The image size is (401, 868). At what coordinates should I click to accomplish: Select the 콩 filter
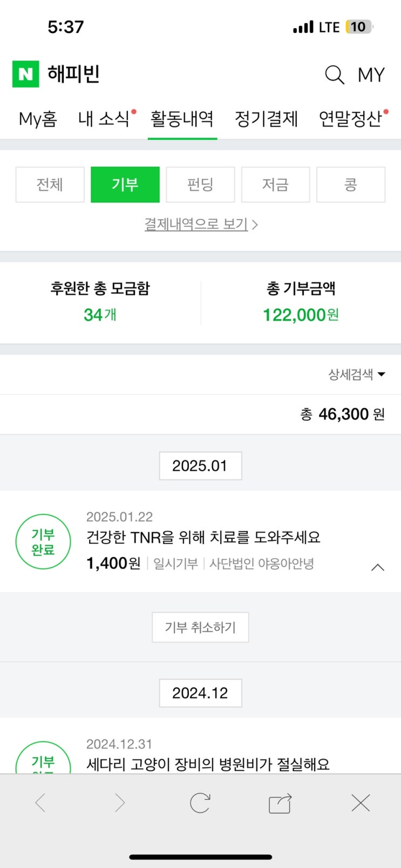[x=350, y=185]
